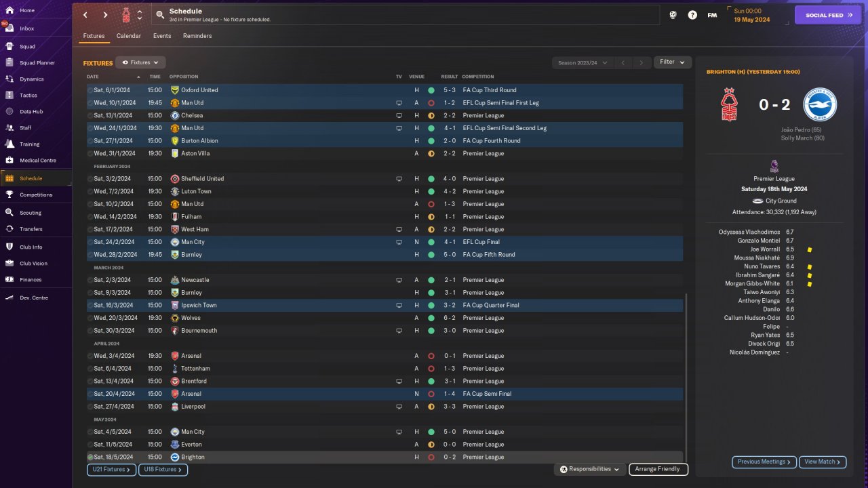Open the Finances screen
The image size is (868, 488).
31,279
